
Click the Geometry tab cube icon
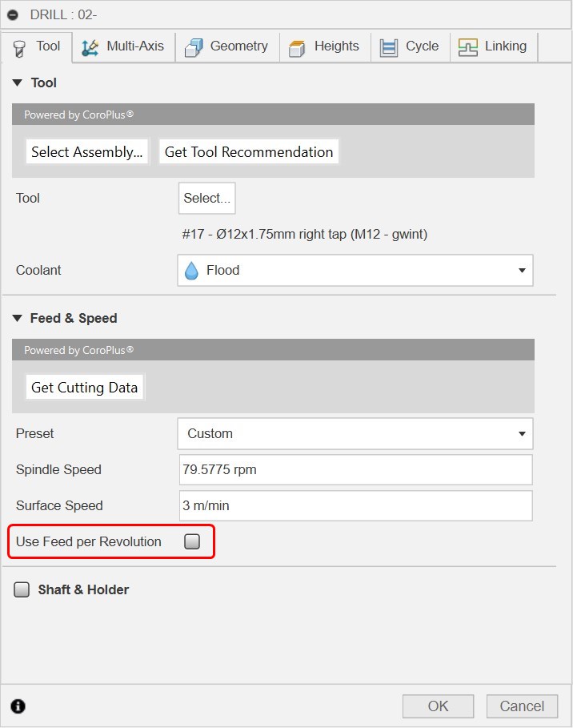pyautogui.click(x=193, y=47)
